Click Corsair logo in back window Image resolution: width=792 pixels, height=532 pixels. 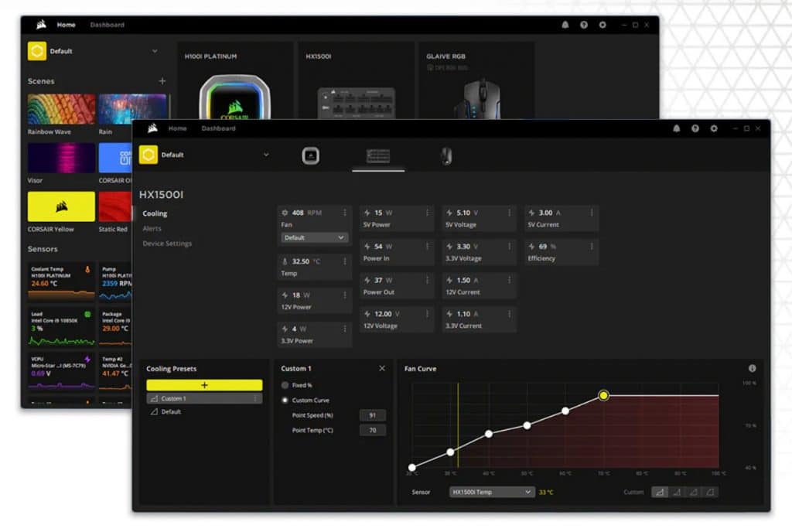pos(42,24)
